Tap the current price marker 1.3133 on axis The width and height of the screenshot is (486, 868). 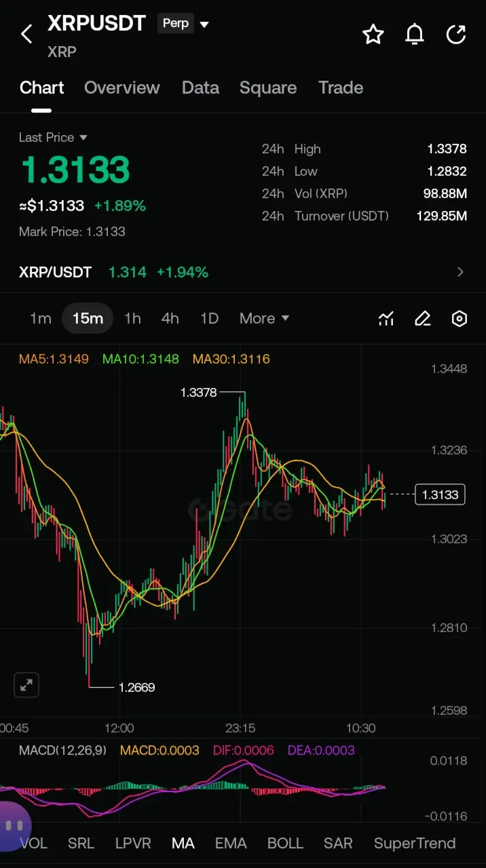point(441,495)
